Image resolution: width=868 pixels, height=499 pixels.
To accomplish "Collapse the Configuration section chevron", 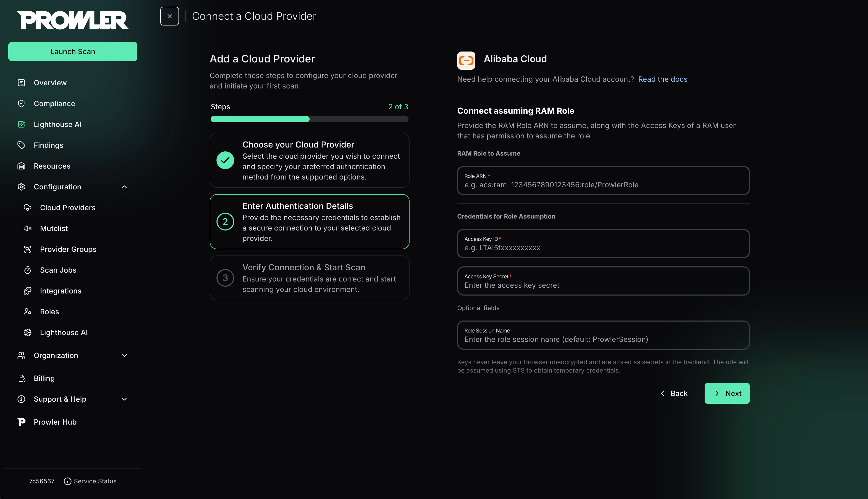I will pos(124,187).
